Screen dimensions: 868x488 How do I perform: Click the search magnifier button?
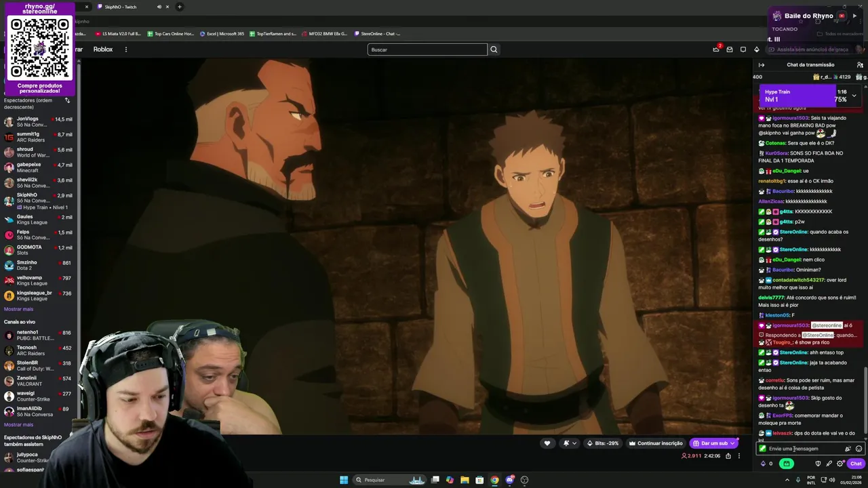[x=494, y=49]
